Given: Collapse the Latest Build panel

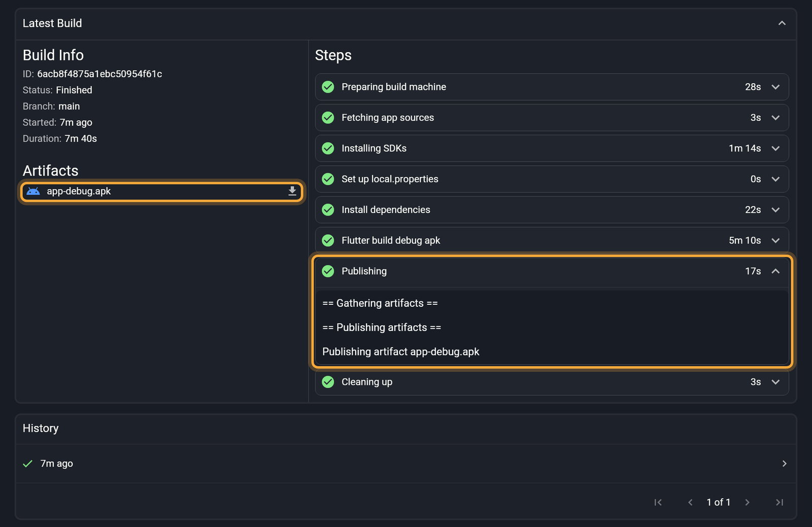Looking at the screenshot, I should [782, 23].
